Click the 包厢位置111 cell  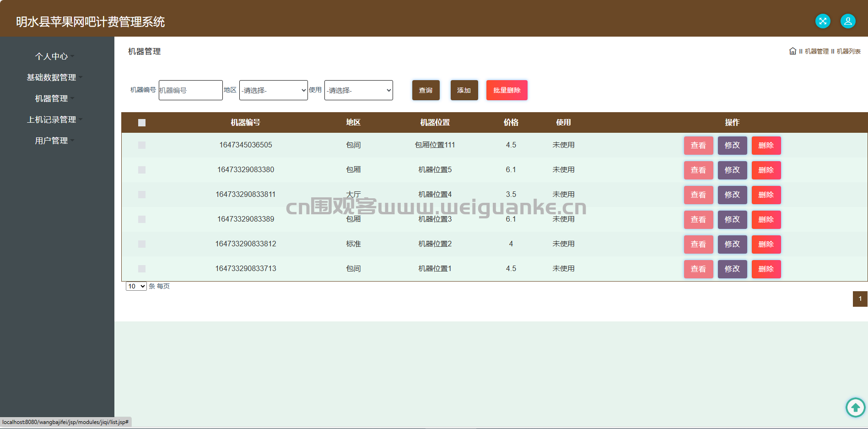click(x=435, y=145)
